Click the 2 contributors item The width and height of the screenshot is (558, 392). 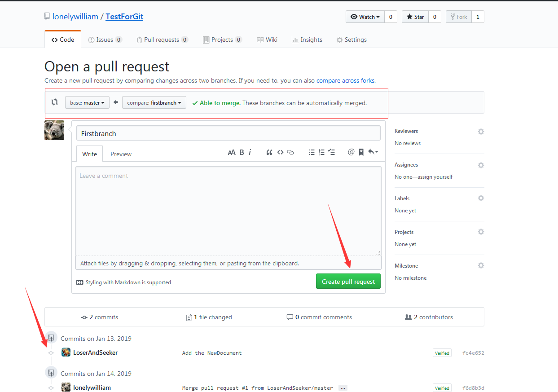(429, 317)
